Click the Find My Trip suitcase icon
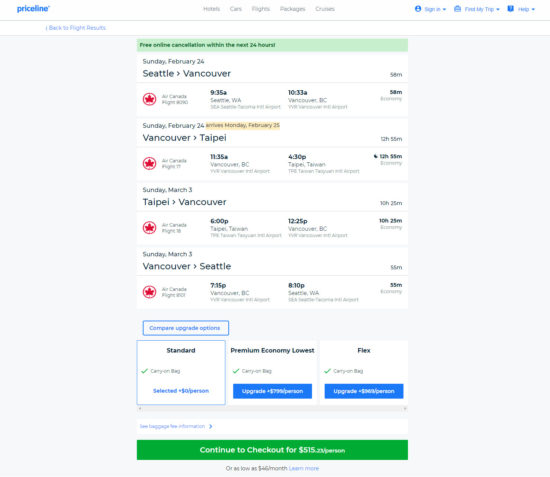 tap(457, 9)
